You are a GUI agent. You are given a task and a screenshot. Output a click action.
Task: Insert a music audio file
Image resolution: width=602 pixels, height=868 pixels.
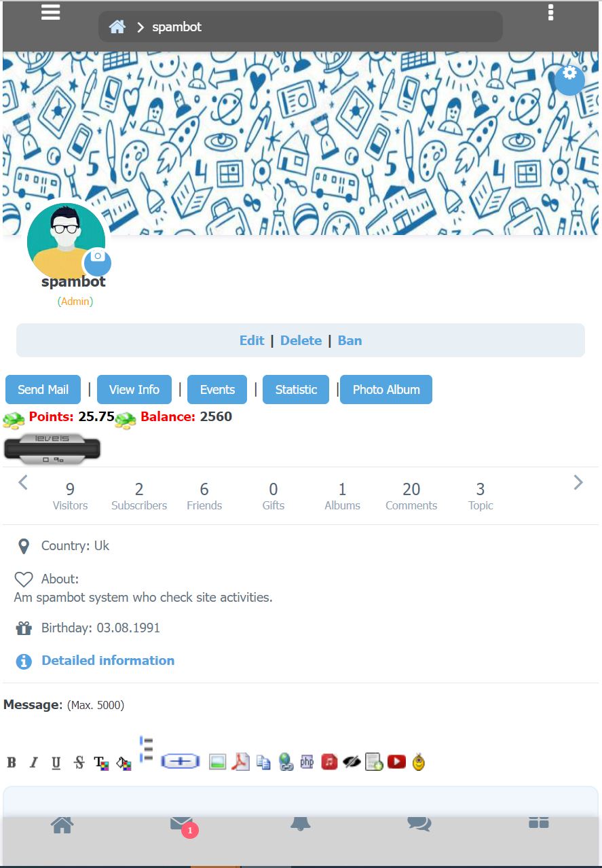tap(329, 762)
